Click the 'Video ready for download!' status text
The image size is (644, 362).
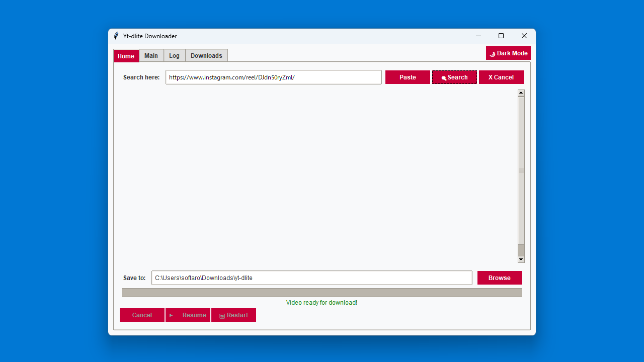tap(322, 303)
